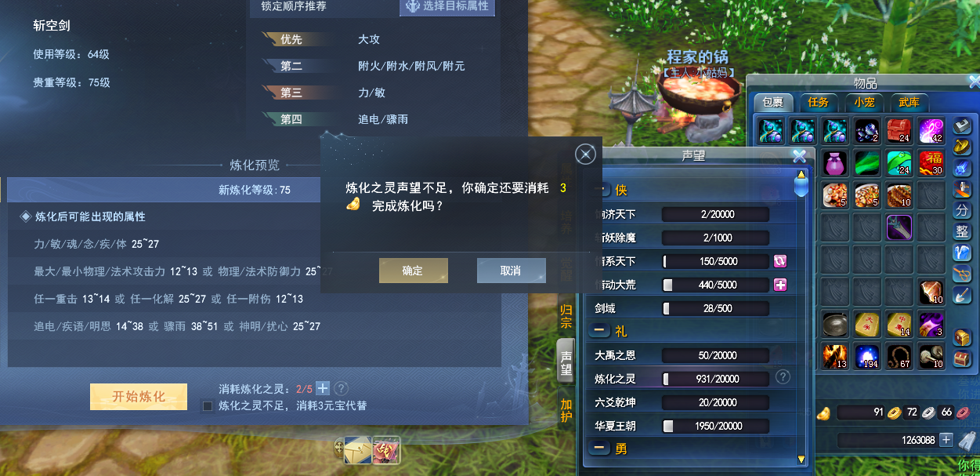Open help icon beside 消耗炼化之灵 counter
Screen dimensions: 980x476
coord(342,388)
